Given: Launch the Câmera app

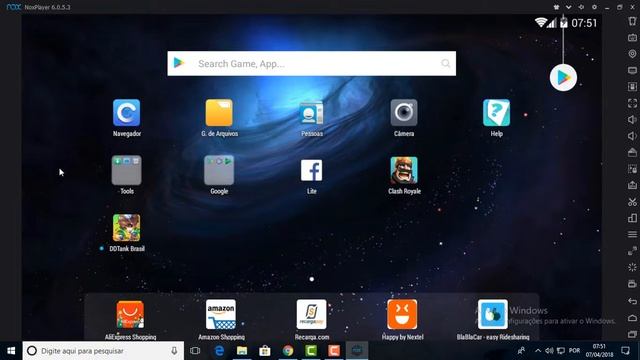Looking at the screenshot, I should (404, 113).
